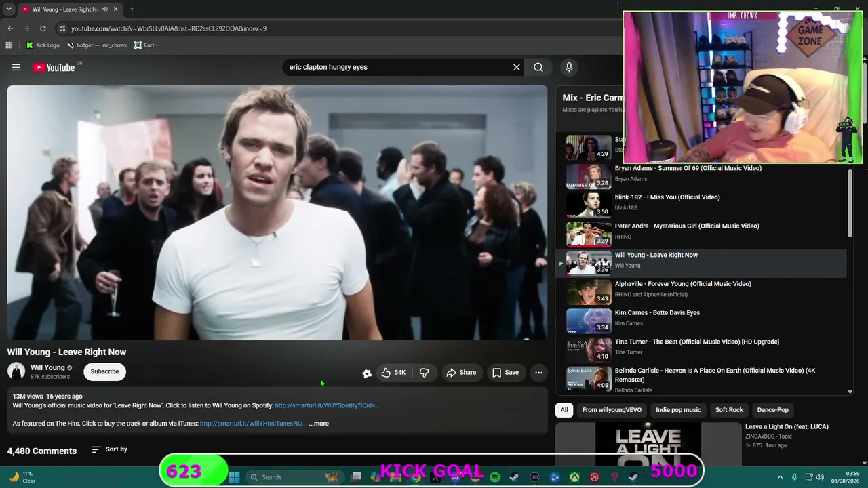Go back in browser history
This screenshot has height=488, width=868.
10,28
